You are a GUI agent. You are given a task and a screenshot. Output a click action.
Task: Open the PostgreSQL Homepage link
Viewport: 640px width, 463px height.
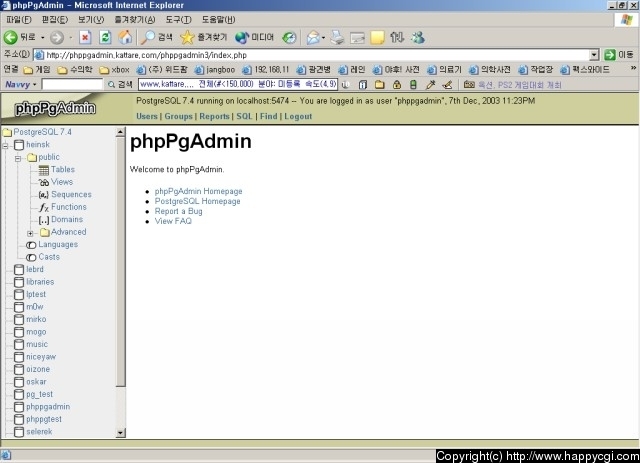pyautogui.click(x=198, y=201)
